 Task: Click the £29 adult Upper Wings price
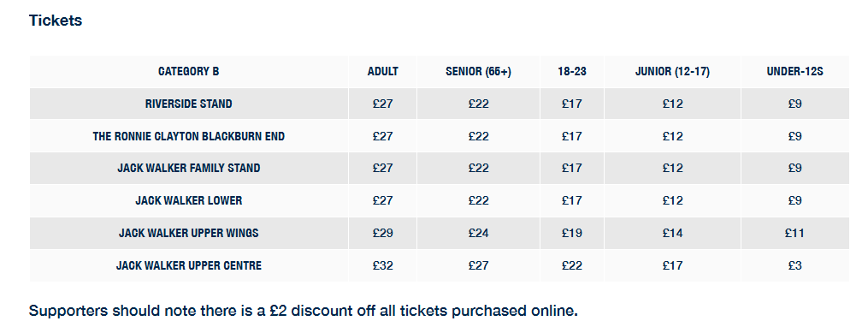(382, 234)
